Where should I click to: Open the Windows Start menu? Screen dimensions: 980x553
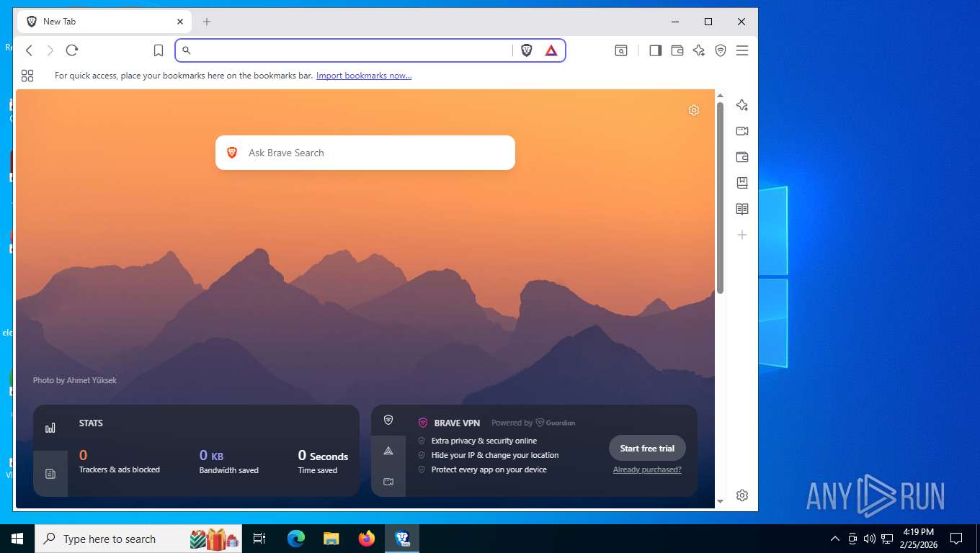(17, 539)
